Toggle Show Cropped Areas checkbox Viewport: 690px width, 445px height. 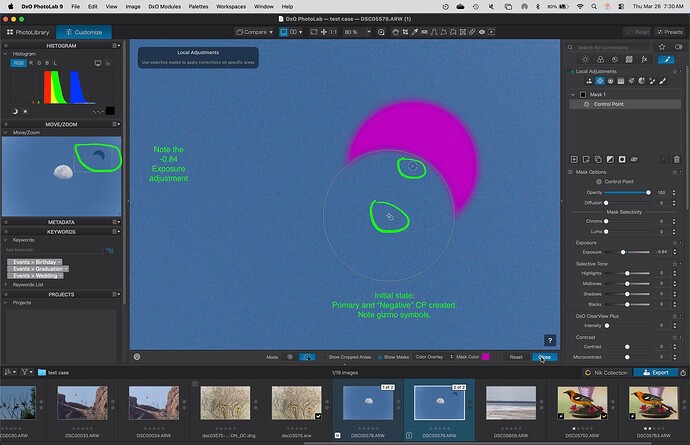coord(324,357)
